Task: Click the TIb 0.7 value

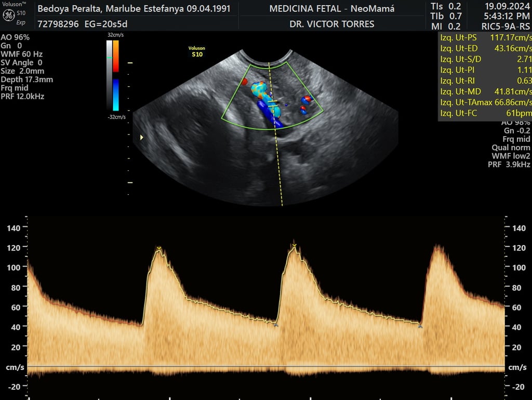Action: pos(446,16)
